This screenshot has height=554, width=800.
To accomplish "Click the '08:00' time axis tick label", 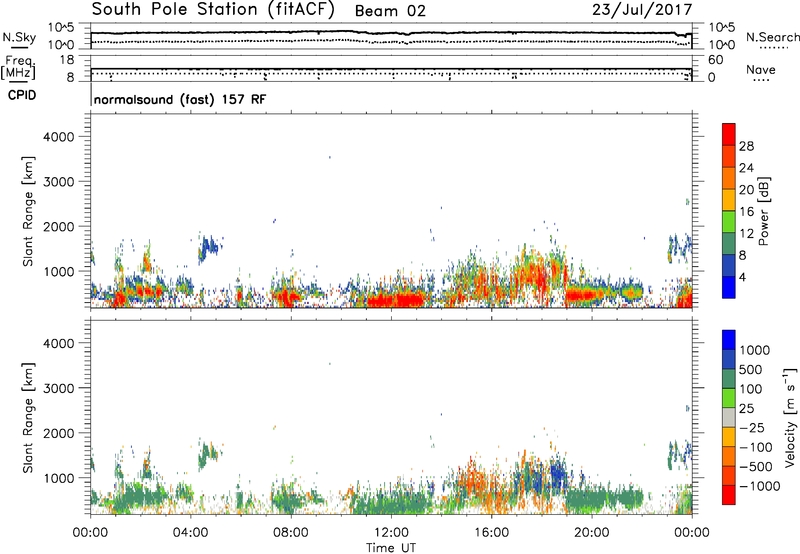I will [291, 533].
